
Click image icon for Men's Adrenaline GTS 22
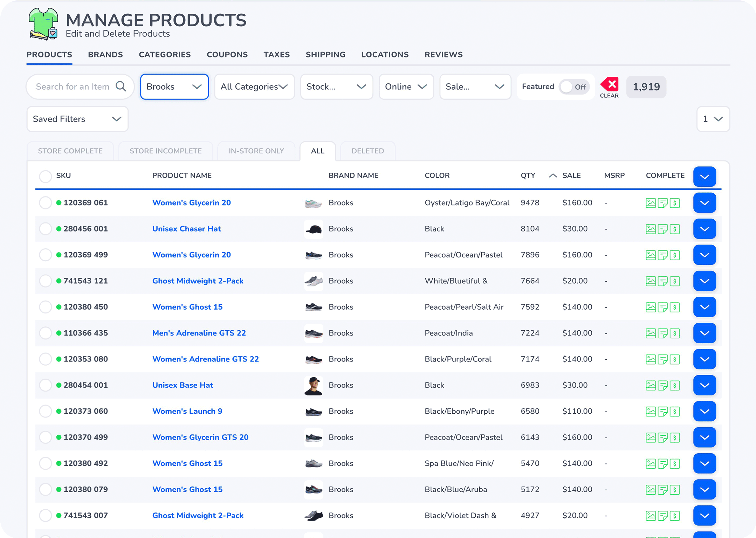[x=651, y=333]
